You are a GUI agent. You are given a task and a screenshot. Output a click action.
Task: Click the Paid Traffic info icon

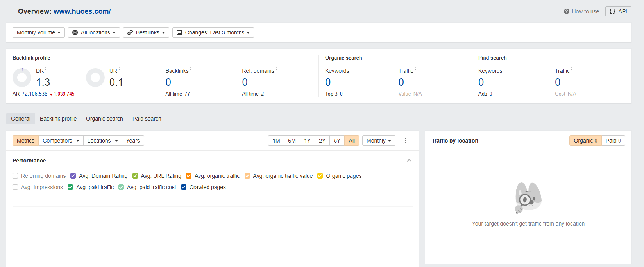point(572,69)
